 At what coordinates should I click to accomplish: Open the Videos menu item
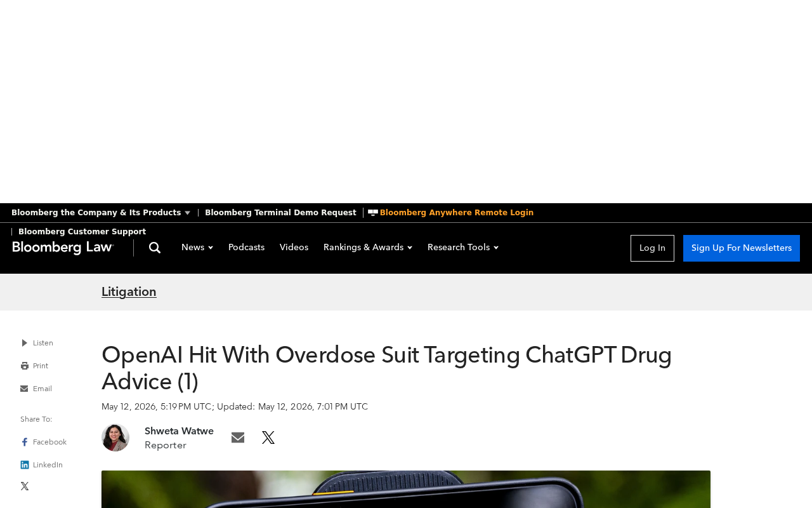(294, 248)
